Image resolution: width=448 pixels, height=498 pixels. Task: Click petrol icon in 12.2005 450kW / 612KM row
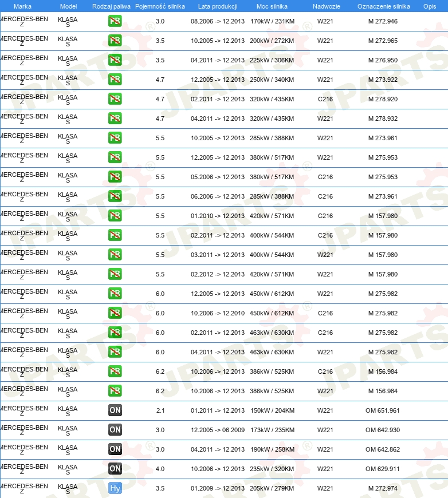(115, 294)
